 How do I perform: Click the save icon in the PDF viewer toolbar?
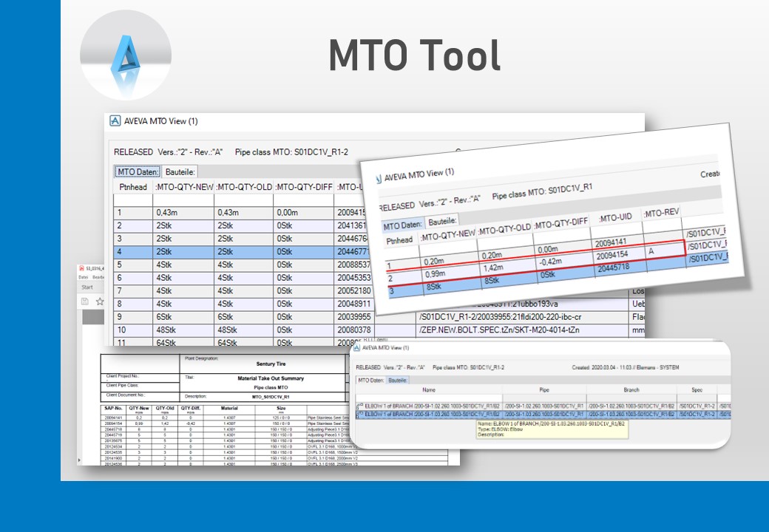86,301
